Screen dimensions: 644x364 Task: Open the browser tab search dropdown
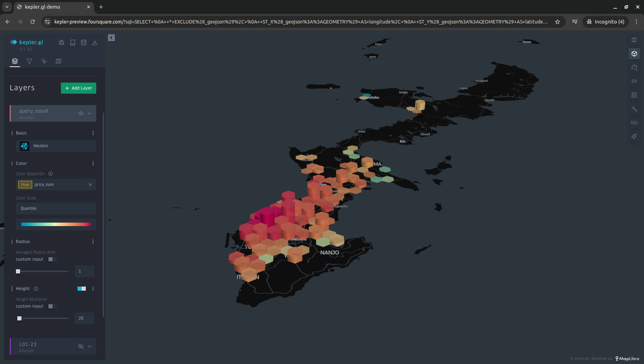[7, 7]
